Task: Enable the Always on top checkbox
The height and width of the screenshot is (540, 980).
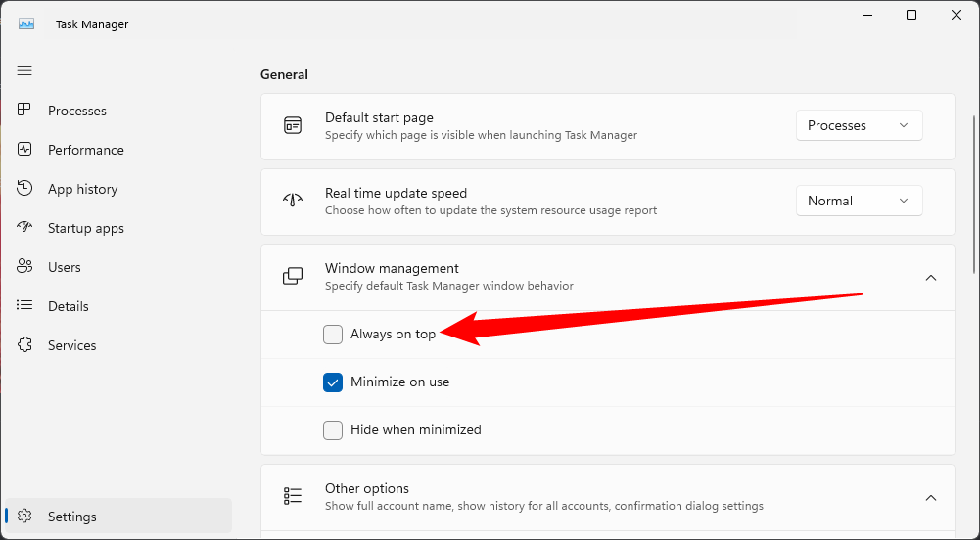Action: pos(333,334)
